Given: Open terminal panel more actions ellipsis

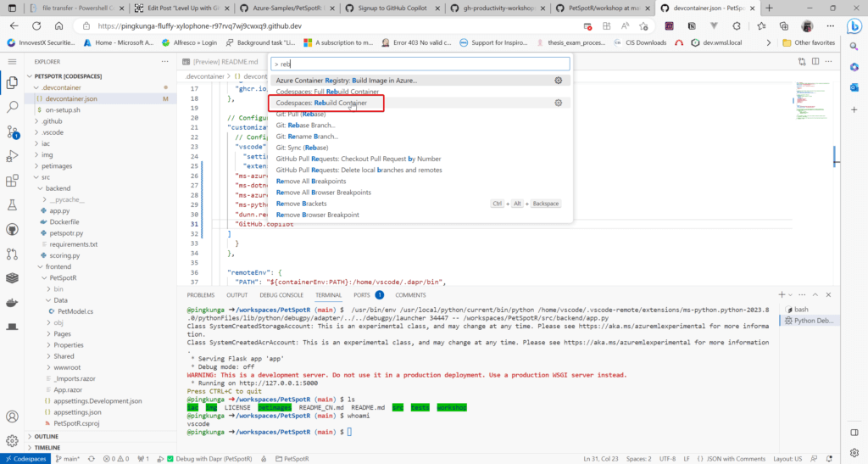Looking at the screenshot, I should pos(802,294).
